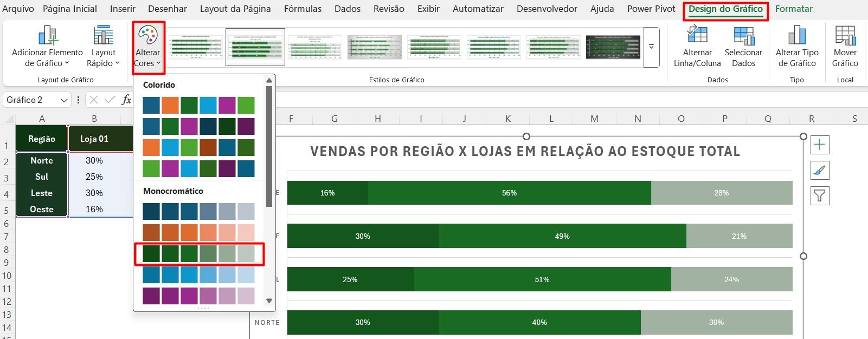
Task: Open the Dados tab
Action: (x=348, y=9)
